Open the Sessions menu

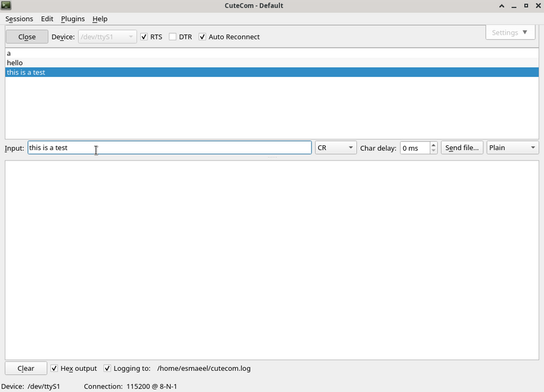(19, 19)
